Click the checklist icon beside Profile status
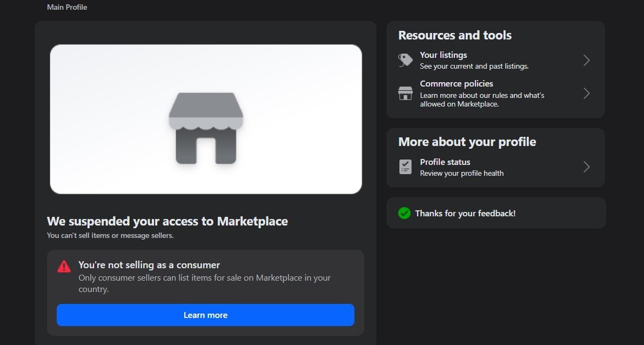Viewport: 644px width, 345px height. (x=405, y=167)
